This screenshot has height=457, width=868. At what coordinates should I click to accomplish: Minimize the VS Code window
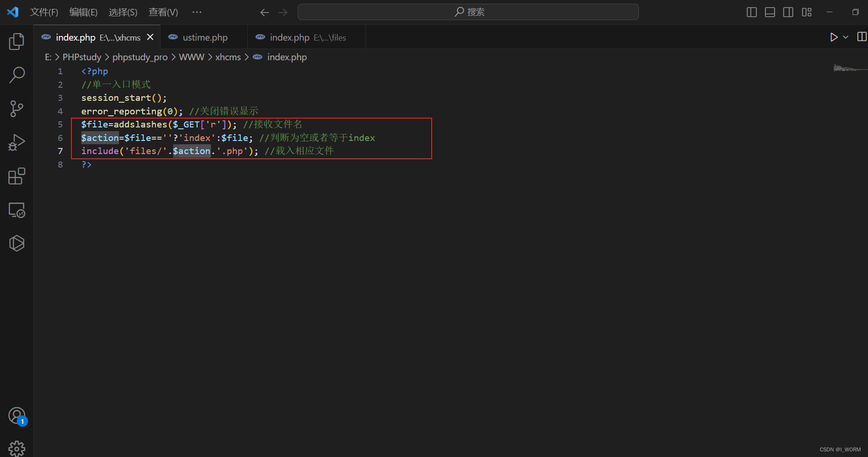coord(829,12)
